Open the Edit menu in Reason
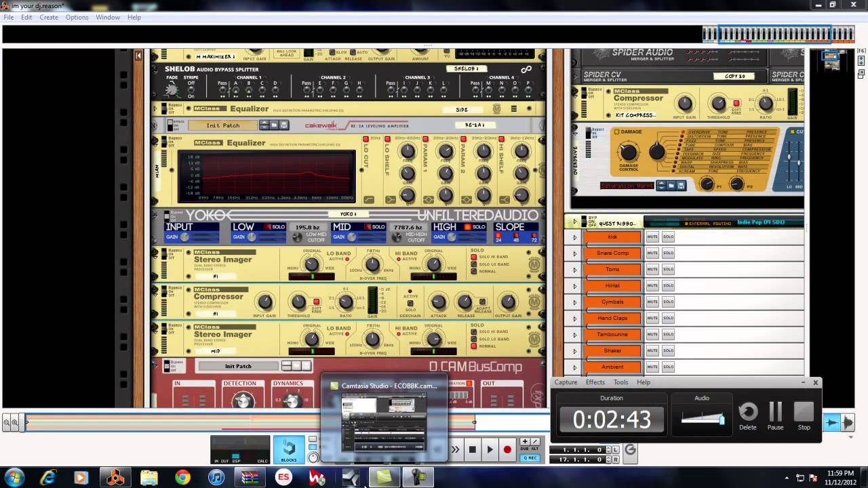Screen dimensions: 868x488 point(26,17)
